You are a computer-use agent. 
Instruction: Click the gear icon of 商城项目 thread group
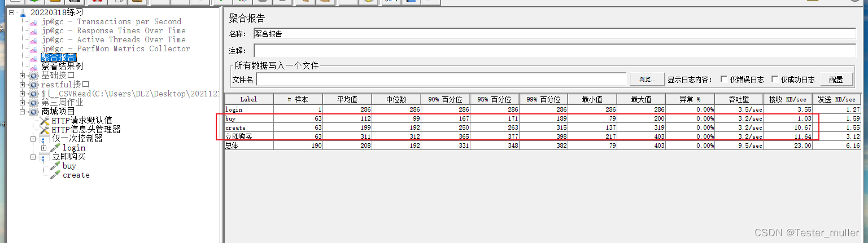click(x=34, y=112)
